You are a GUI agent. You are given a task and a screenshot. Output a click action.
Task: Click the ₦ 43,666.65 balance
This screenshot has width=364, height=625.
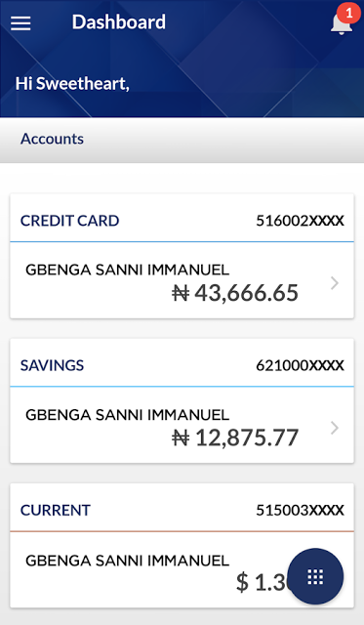(235, 293)
